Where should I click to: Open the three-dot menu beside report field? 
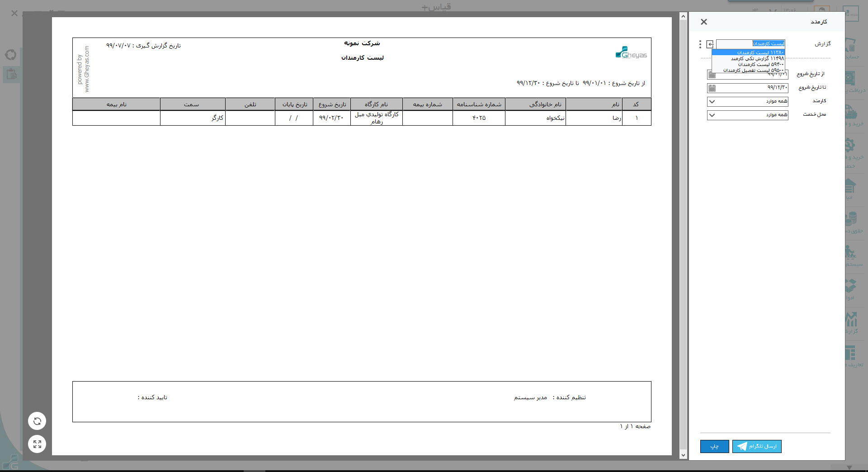pyautogui.click(x=700, y=44)
